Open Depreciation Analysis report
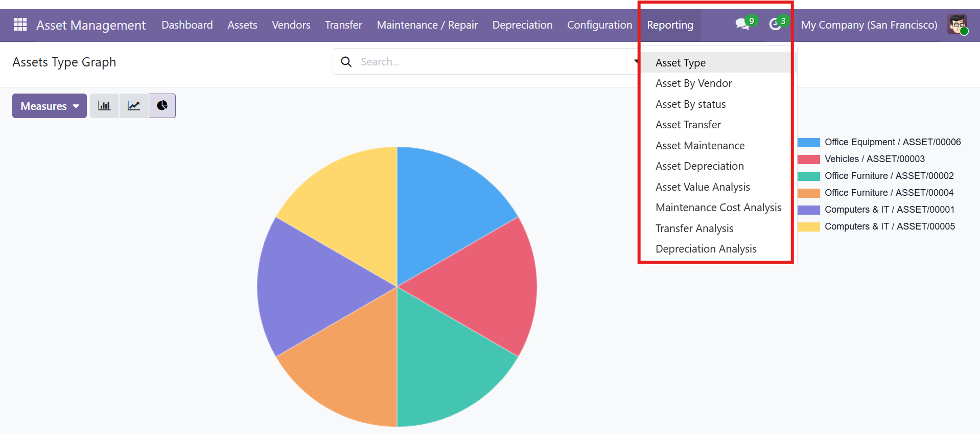This screenshot has height=434, width=980. [x=718, y=249]
